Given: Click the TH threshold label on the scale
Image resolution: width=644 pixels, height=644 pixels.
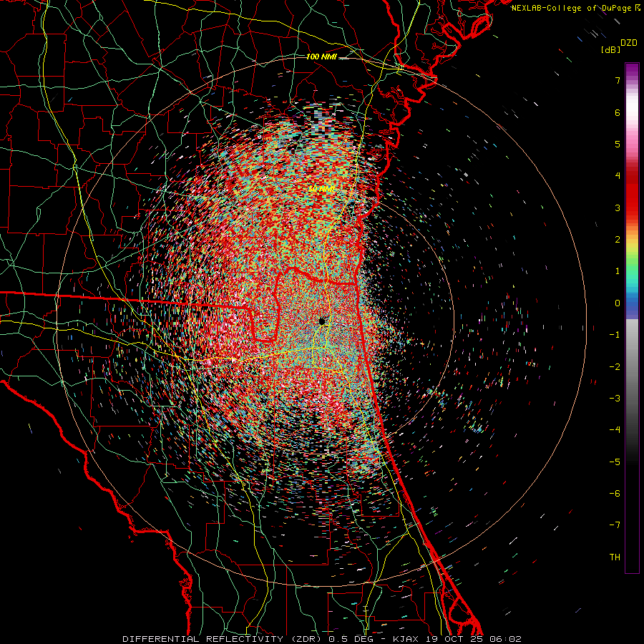Looking at the screenshot, I should click(615, 557).
